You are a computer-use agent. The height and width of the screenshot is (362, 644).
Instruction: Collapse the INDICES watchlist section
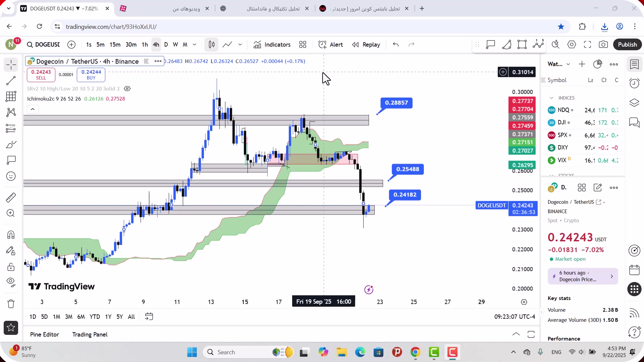[x=551, y=98]
